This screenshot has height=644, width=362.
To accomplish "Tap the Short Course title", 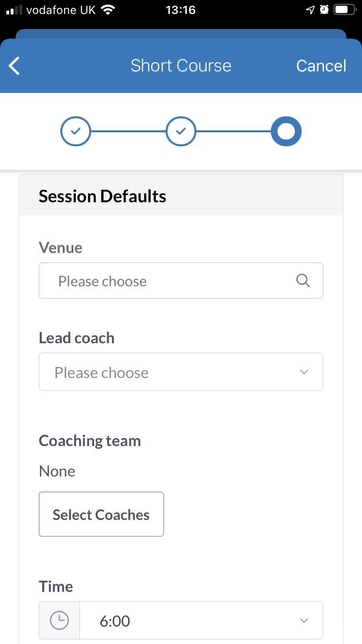I will pyautogui.click(x=181, y=66).
